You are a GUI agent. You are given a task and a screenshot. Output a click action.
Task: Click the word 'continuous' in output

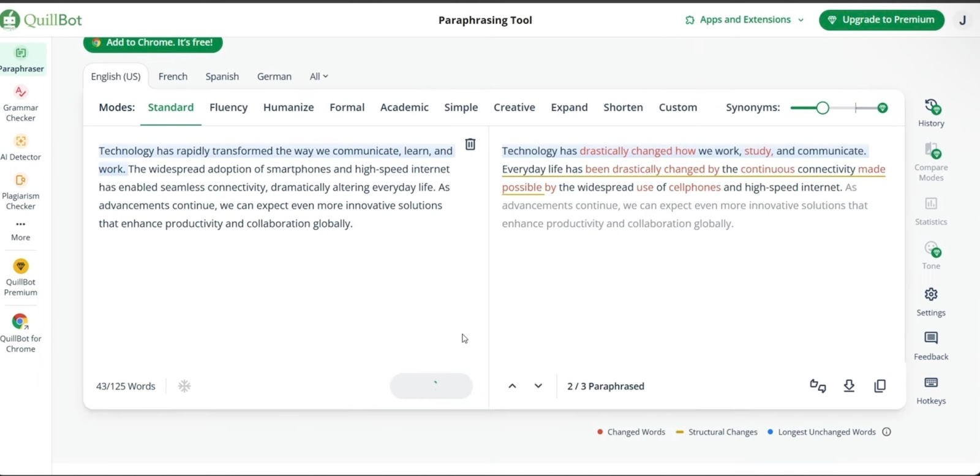point(767,169)
